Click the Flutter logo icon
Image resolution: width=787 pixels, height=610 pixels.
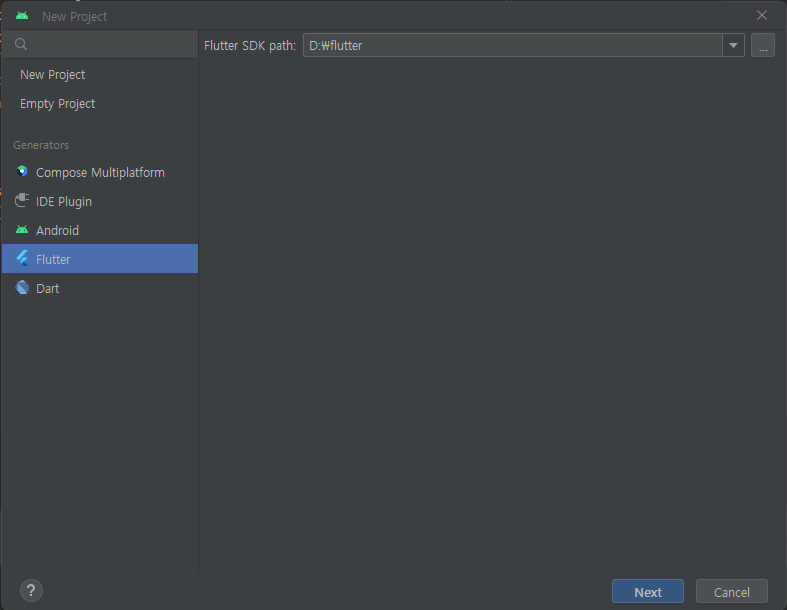click(x=23, y=259)
